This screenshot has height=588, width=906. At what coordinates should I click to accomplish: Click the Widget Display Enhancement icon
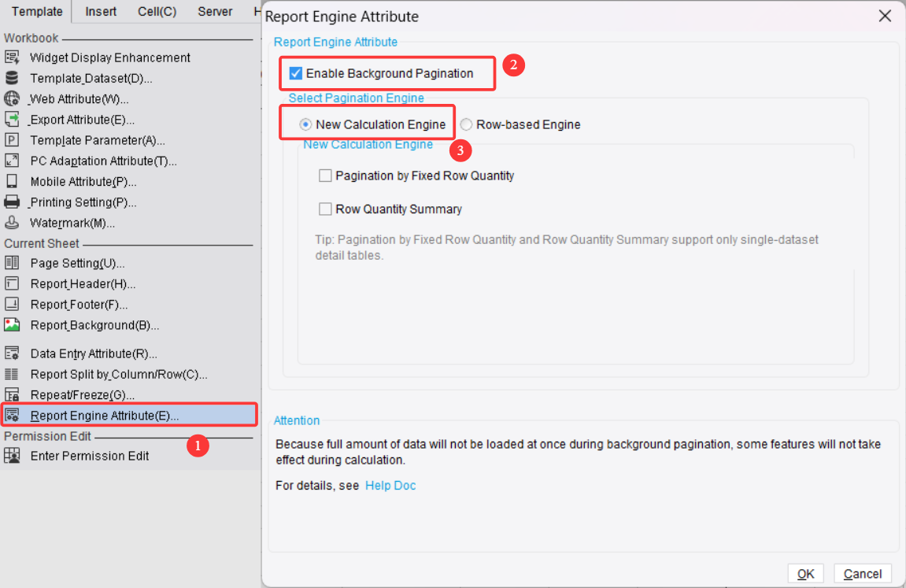[12, 57]
